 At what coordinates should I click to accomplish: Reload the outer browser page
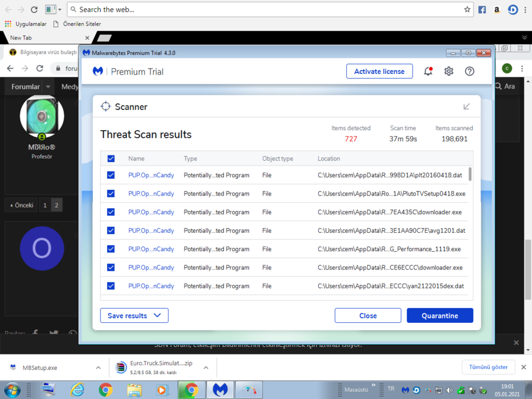click(34, 9)
